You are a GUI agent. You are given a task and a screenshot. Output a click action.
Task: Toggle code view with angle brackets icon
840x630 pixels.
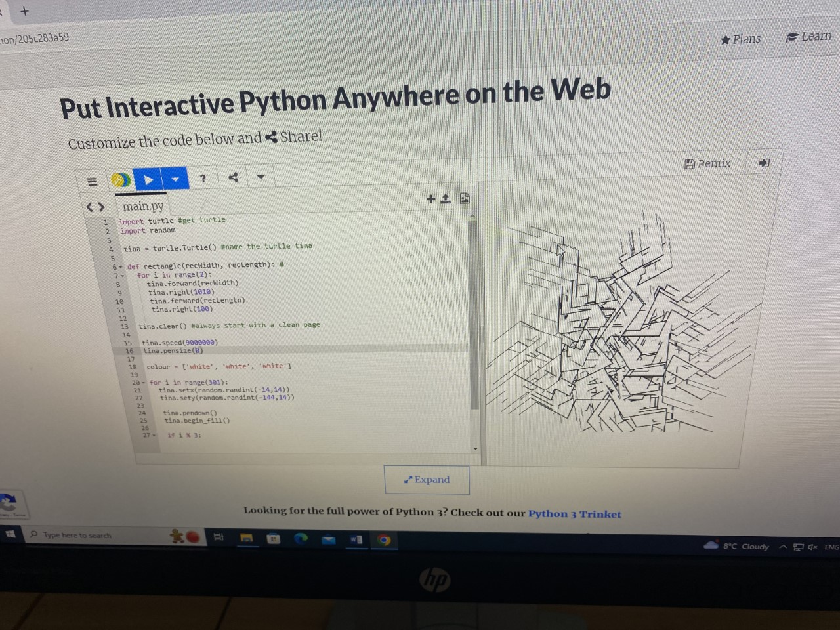coord(95,207)
